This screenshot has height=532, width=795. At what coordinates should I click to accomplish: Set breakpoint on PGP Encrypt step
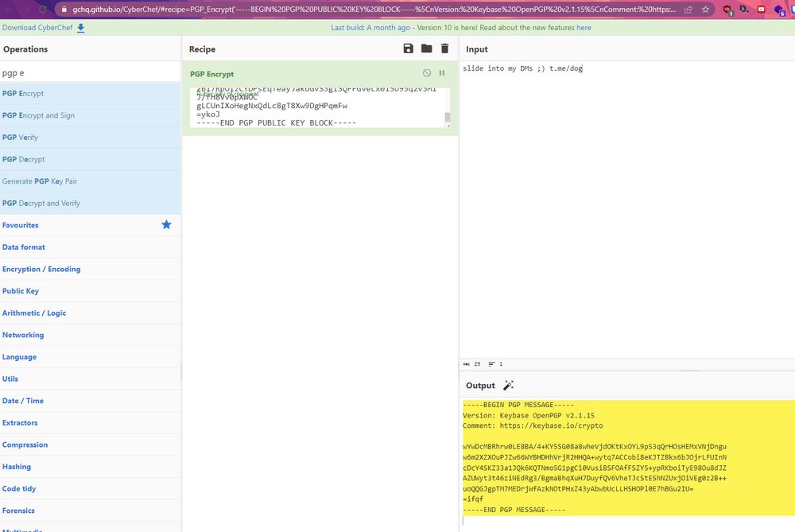[x=442, y=73]
